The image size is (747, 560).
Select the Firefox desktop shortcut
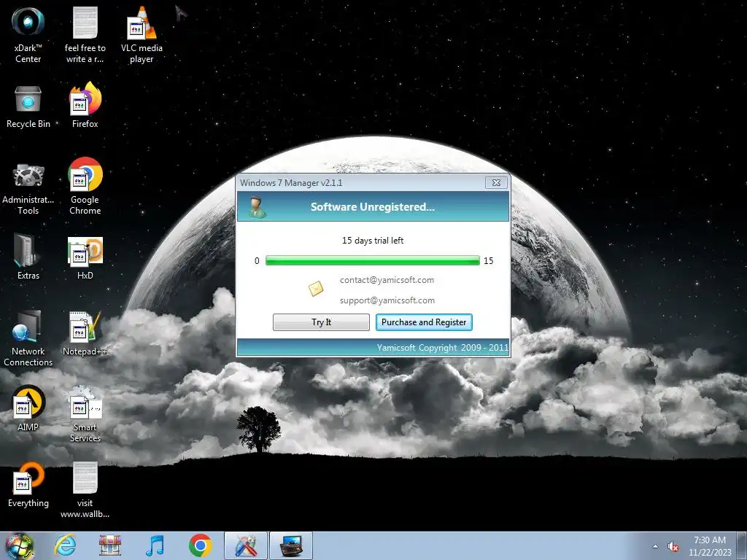(85, 106)
